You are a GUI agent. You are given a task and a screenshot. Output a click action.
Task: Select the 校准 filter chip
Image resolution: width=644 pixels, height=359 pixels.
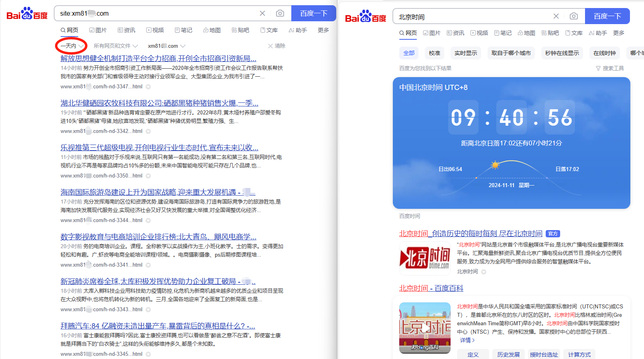(x=434, y=53)
